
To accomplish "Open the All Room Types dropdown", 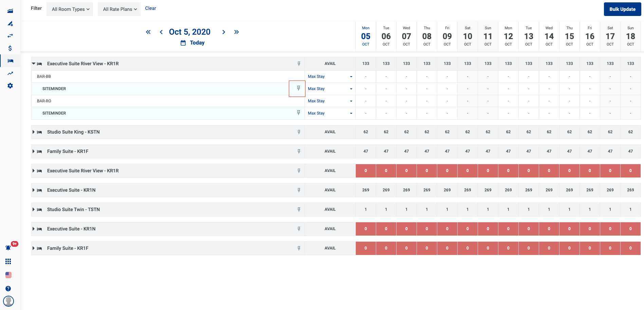I will (70, 9).
